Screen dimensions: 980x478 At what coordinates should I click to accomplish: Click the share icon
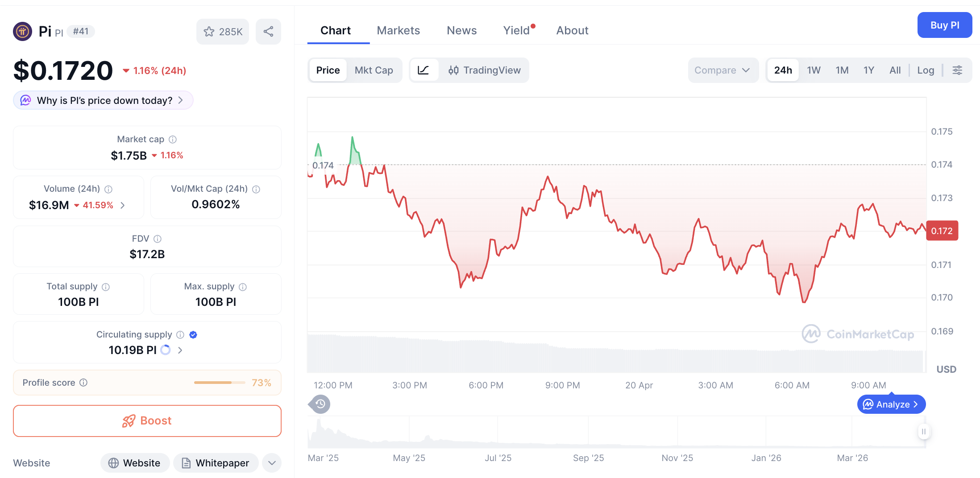[268, 31]
